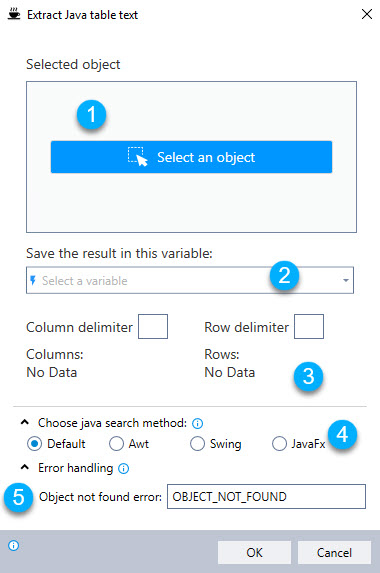The width and height of the screenshot is (380, 573).
Task: Choose the Awt radio option
Action: (116, 444)
